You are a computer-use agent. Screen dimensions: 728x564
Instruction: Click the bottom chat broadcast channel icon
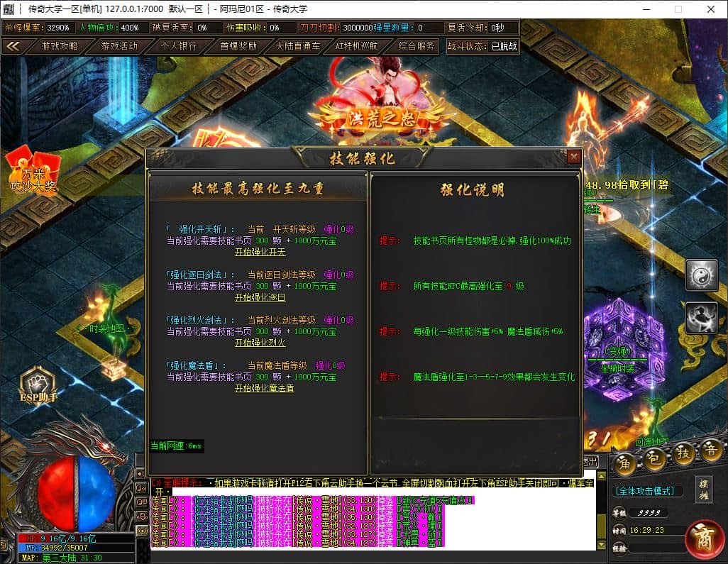140,530
